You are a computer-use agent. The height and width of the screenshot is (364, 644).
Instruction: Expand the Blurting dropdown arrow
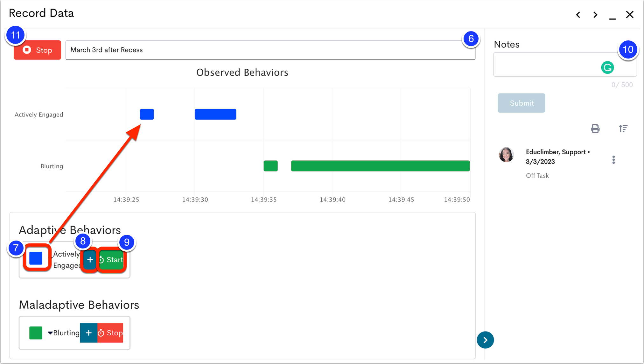tap(50, 333)
